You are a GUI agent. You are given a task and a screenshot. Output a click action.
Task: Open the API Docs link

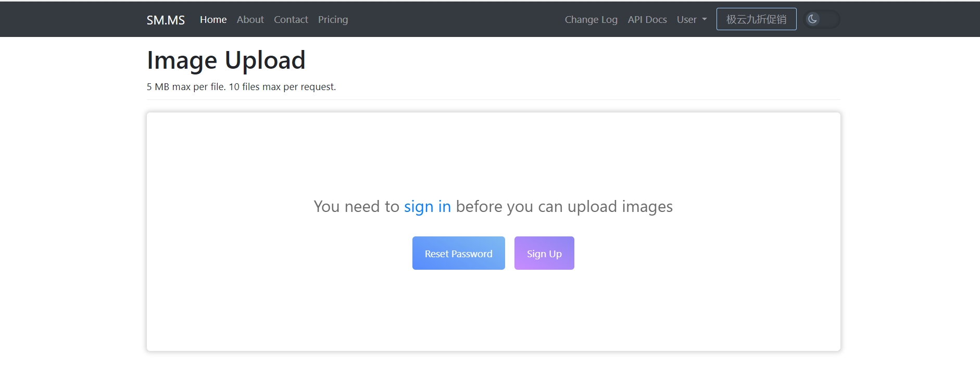pos(647,19)
